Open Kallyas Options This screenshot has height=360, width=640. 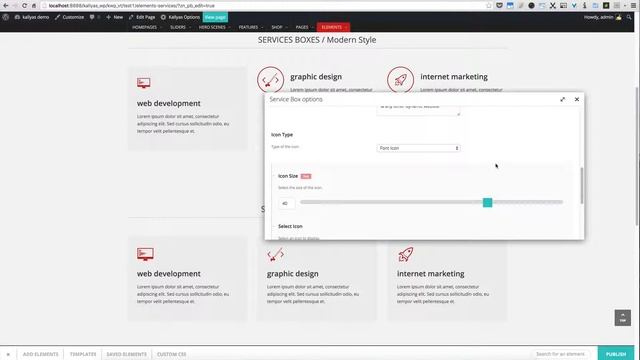point(180,17)
